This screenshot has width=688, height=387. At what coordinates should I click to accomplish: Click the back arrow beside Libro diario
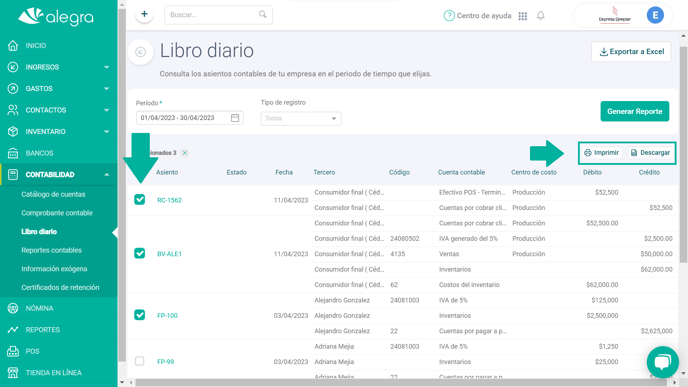(x=140, y=52)
